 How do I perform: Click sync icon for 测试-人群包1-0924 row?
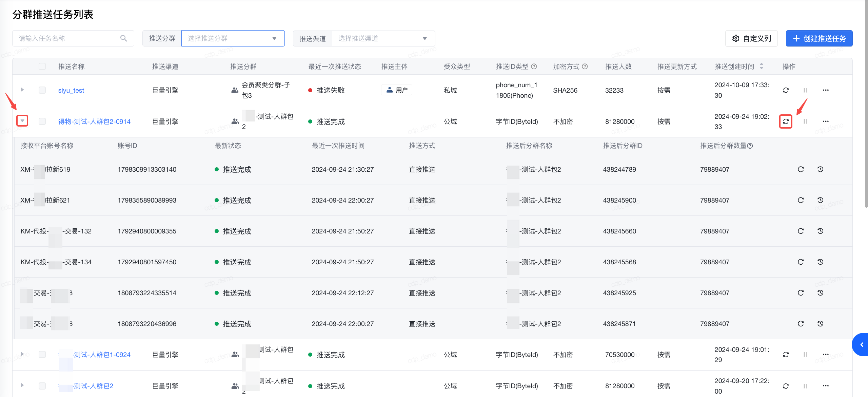[786, 355]
